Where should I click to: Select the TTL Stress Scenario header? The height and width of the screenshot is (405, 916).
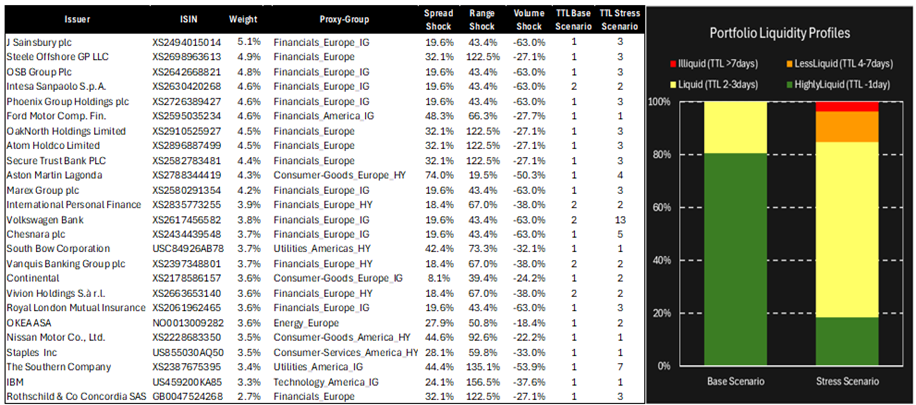pos(620,17)
